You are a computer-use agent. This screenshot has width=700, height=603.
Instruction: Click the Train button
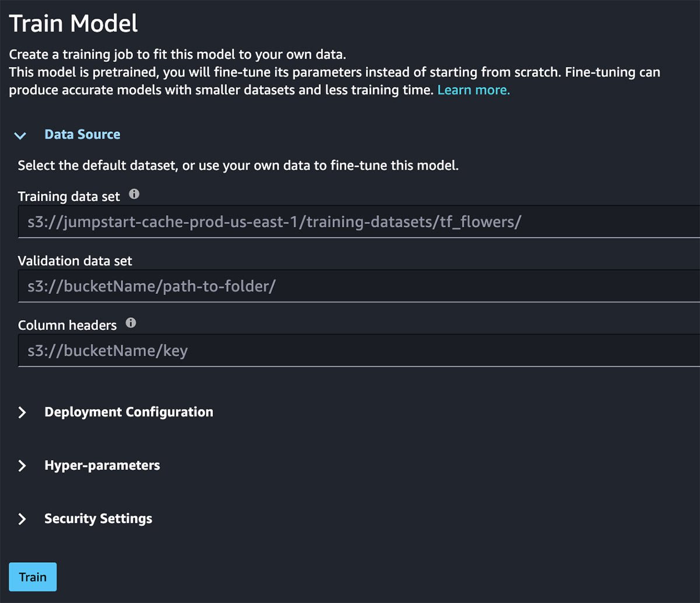[x=32, y=577]
